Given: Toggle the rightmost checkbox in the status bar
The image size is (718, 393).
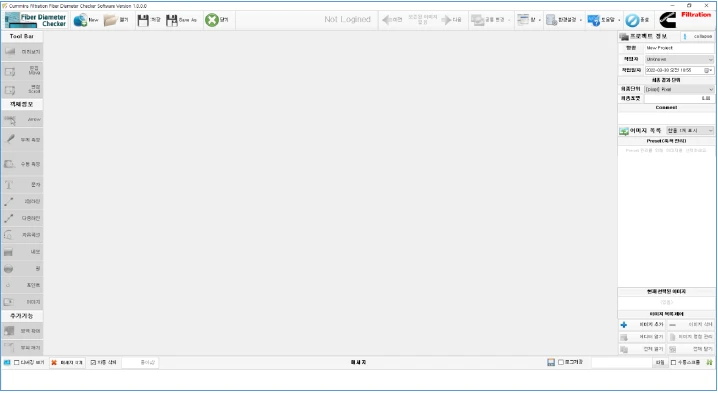Looking at the screenshot, I should click(x=674, y=362).
